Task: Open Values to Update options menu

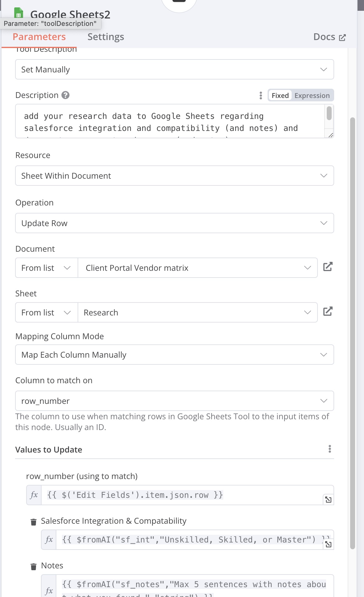Action: 330,449
